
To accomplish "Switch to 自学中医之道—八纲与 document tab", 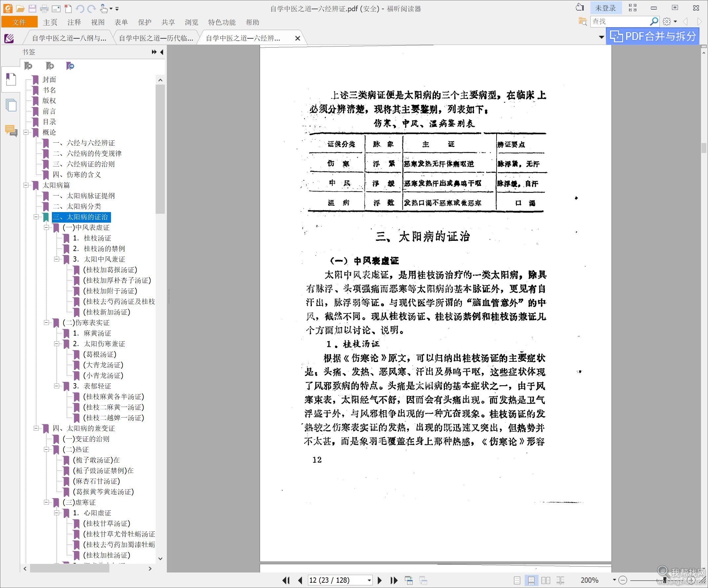I will tap(69, 38).
